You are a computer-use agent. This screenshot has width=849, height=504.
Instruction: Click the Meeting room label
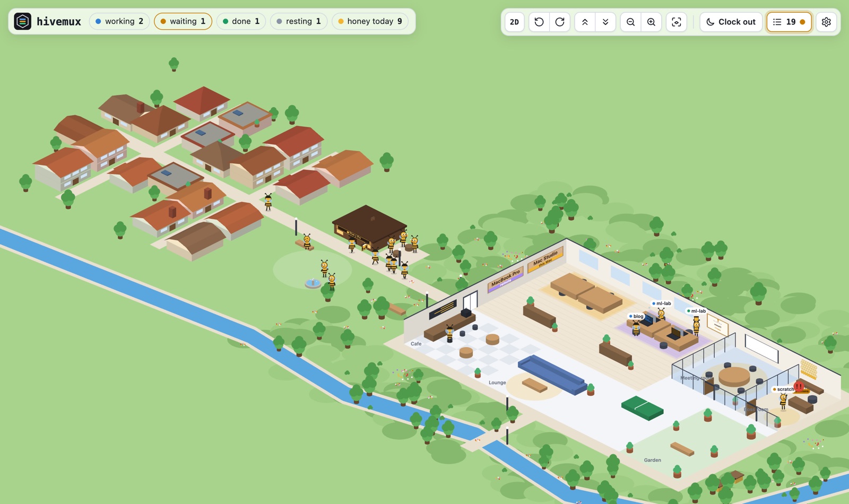pyautogui.click(x=697, y=378)
